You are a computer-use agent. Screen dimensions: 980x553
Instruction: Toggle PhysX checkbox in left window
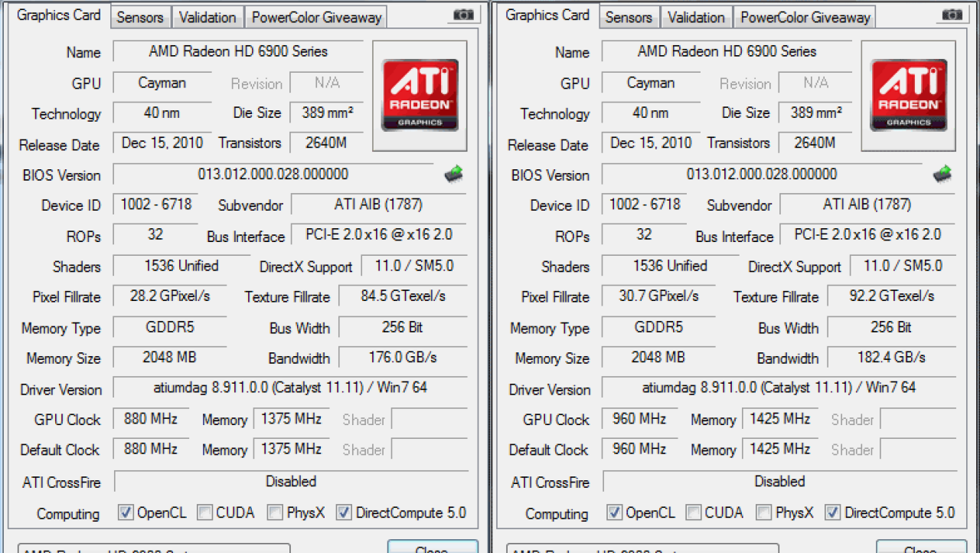pyautogui.click(x=275, y=512)
